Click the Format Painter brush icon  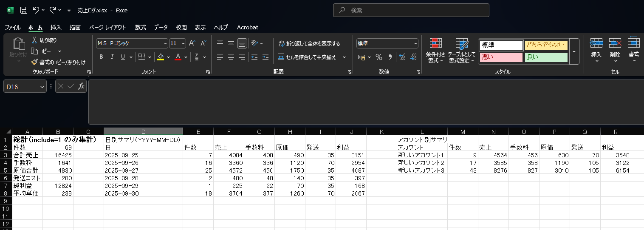[x=35, y=62]
